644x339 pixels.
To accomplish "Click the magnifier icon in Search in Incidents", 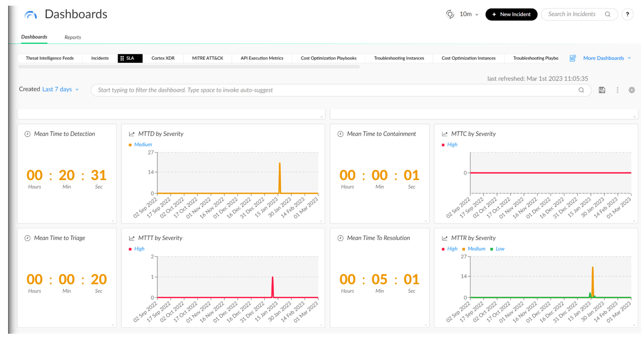I will 608,14.
